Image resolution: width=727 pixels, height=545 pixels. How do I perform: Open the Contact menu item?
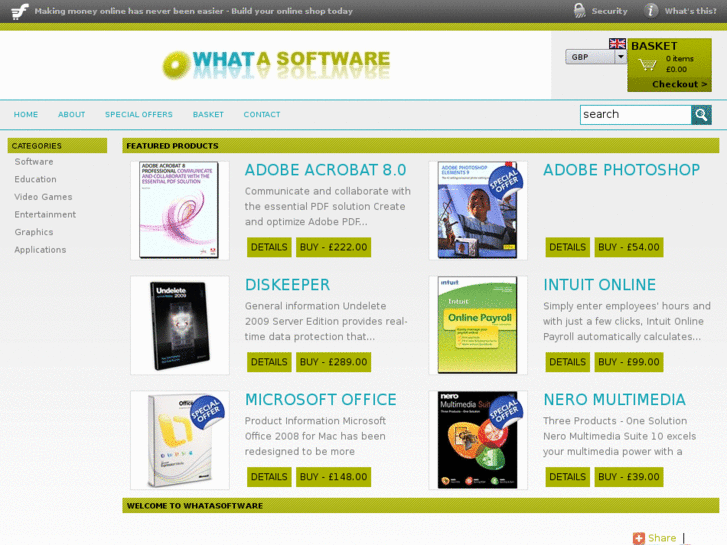coord(262,115)
